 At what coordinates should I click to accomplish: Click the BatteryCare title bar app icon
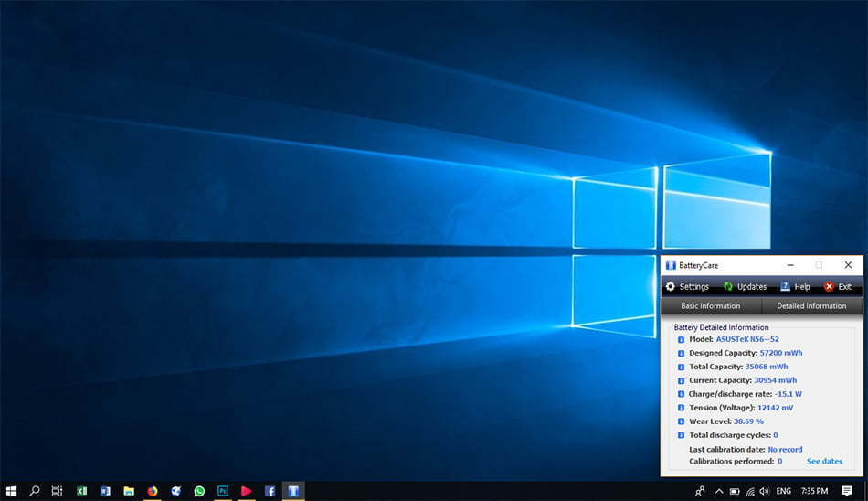tap(671, 265)
